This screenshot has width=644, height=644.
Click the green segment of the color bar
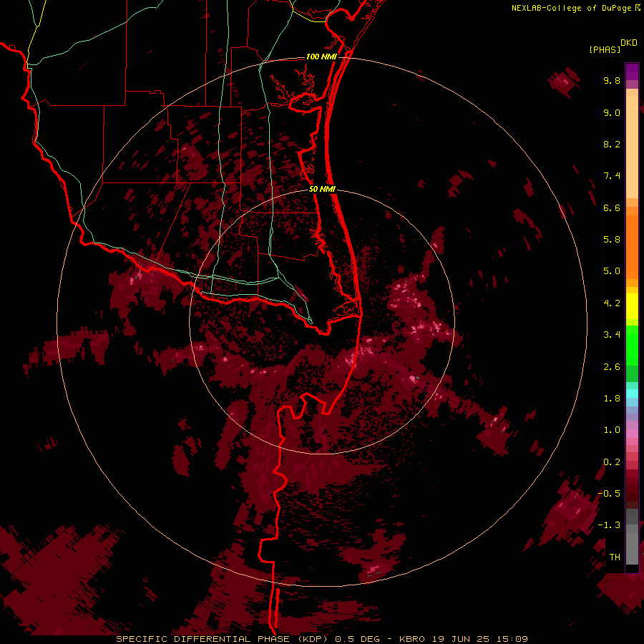(632, 346)
